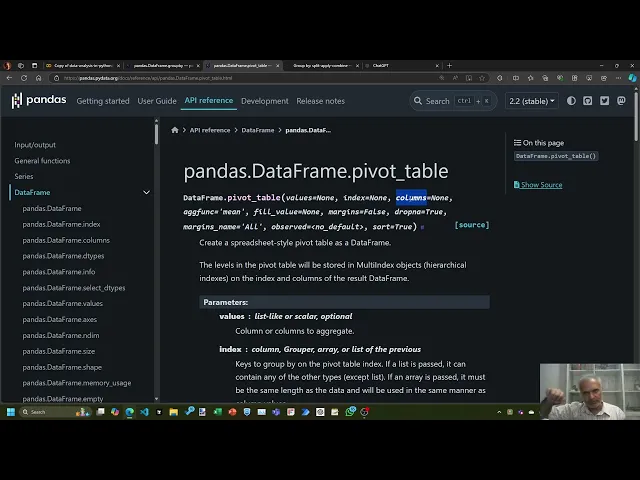Open the pandas GitHub icon link
Viewport: 640px width, 480px height.
coord(588,101)
